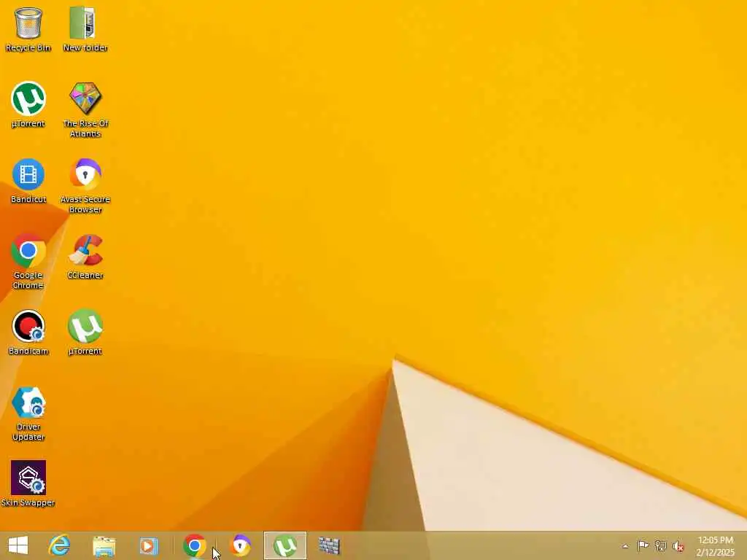Launch Google Chrome from the taskbar
Viewport: 747px width, 560px height.
click(194, 545)
